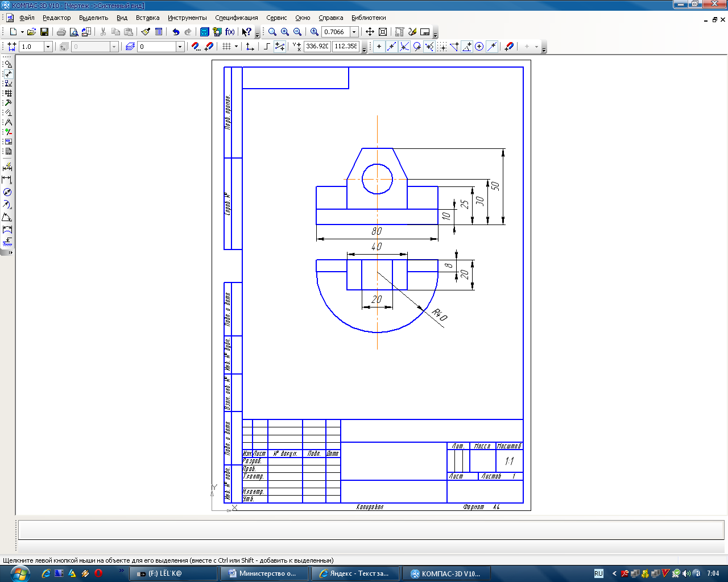Select the Angular dimension tool
The height and width of the screenshot is (582, 728).
point(7,217)
